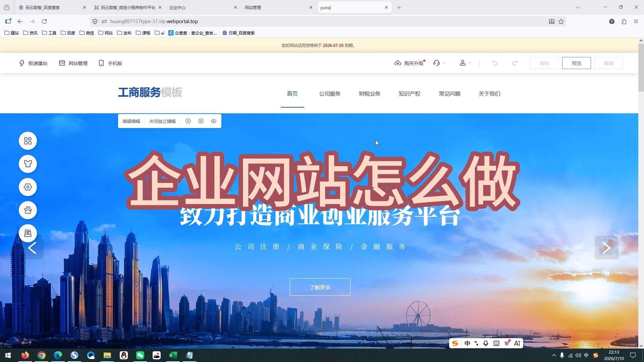Screen dimensions: 644x362
Task: Select 公司服务 in site navigation
Action: click(x=330, y=94)
